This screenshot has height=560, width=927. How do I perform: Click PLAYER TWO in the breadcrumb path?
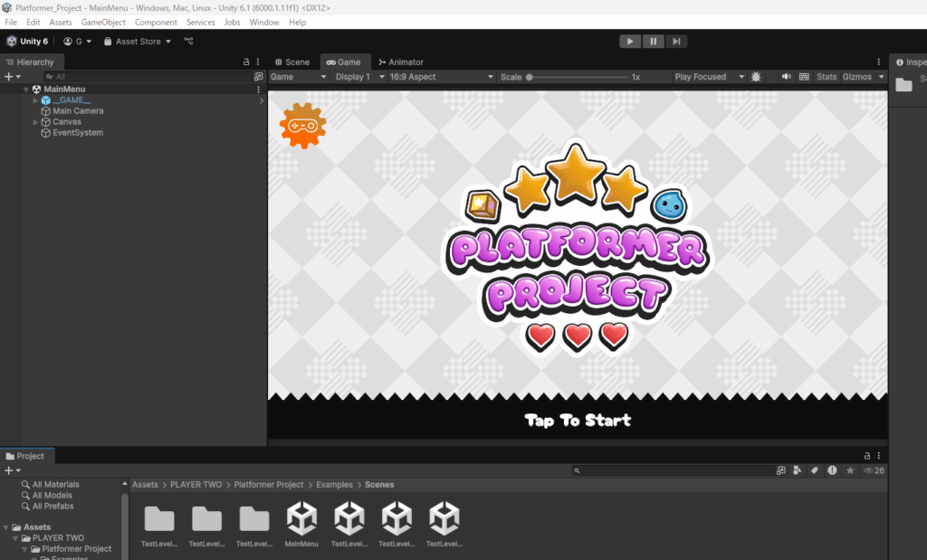196,484
